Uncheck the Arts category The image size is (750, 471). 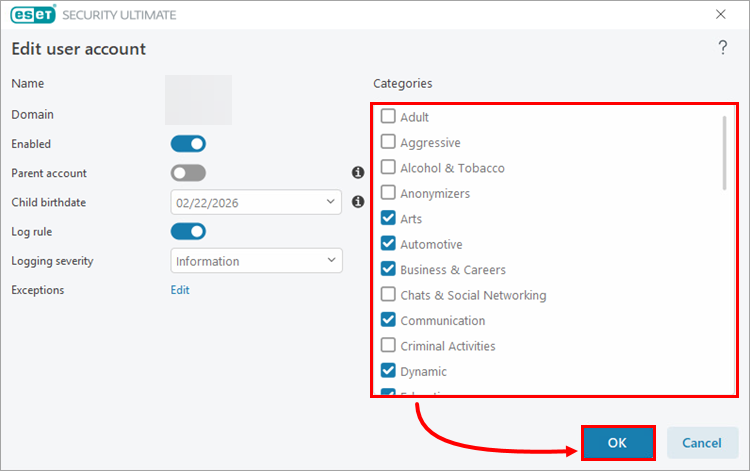(x=388, y=218)
